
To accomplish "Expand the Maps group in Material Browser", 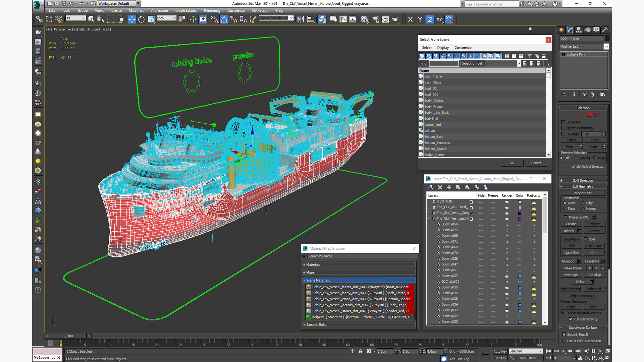I will (x=359, y=273).
